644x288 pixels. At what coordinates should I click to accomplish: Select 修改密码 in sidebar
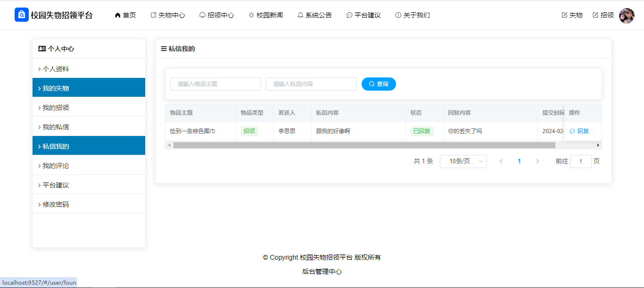pyautogui.click(x=89, y=204)
